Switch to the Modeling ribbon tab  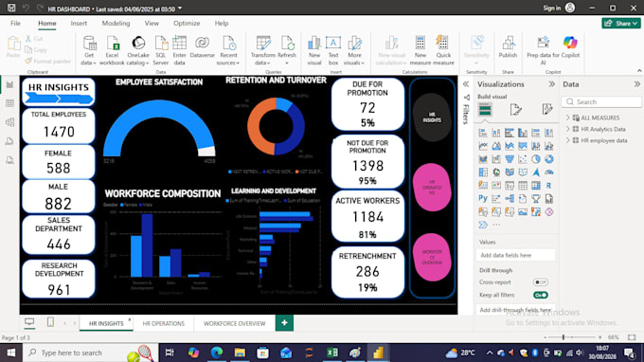click(116, 24)
